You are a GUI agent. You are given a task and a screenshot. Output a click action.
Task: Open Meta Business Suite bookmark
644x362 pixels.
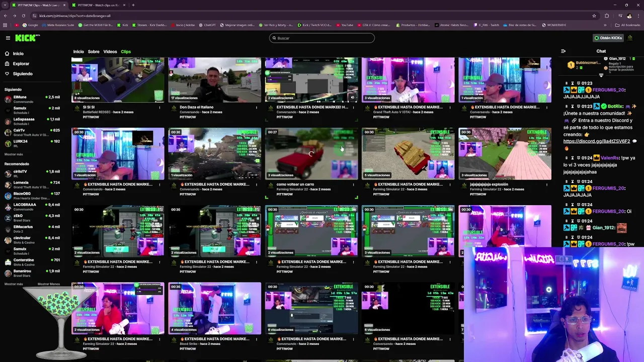[x=58, y=25]
